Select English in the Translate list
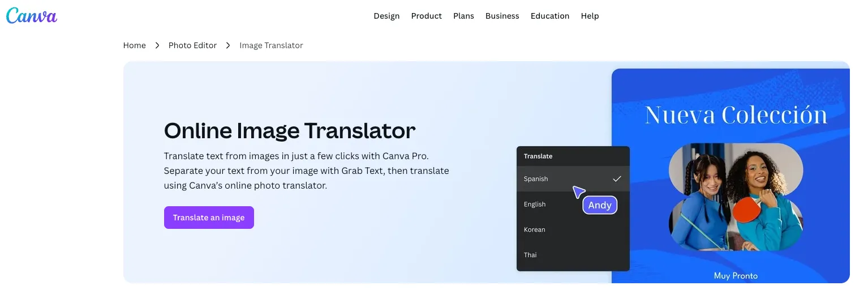 573,204
